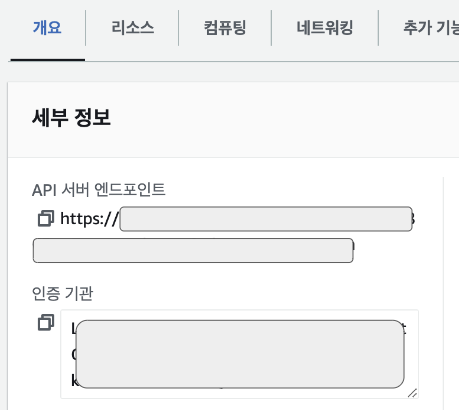The image size is (459, 410).
Task: Copy the 인증 기관 certificate data
Action: click(x=46, y=322)
